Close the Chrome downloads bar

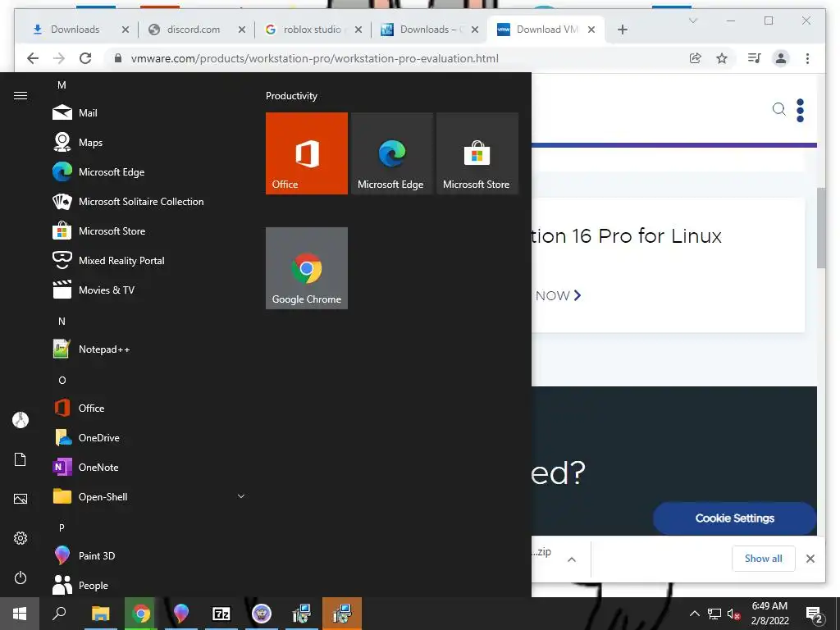[810, 559]
